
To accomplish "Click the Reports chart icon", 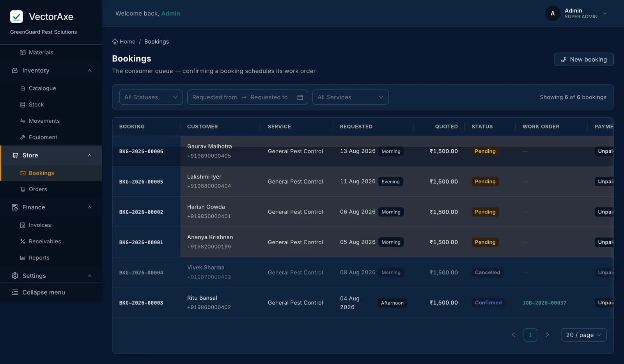I will 23,258.
